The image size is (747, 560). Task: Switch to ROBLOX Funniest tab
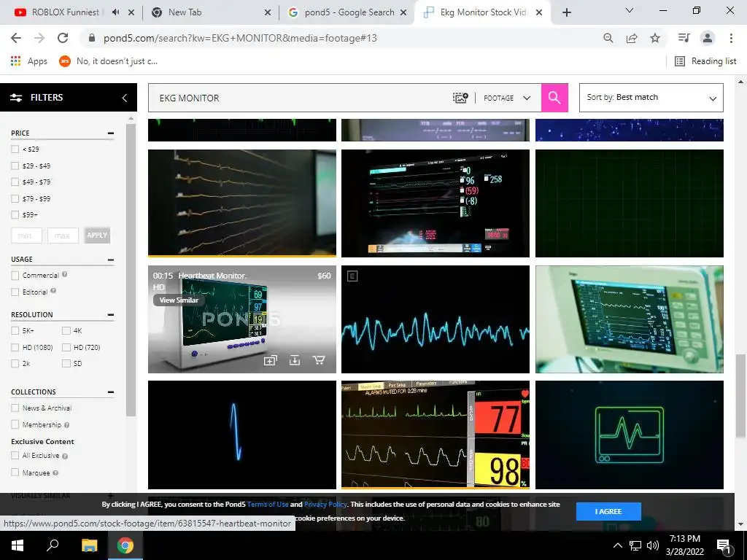[65, 12]
